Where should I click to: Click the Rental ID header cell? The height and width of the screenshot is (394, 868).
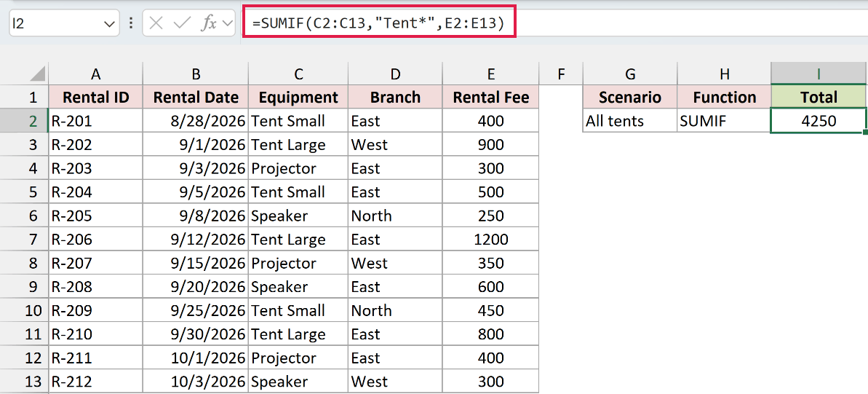click(95, 98)
